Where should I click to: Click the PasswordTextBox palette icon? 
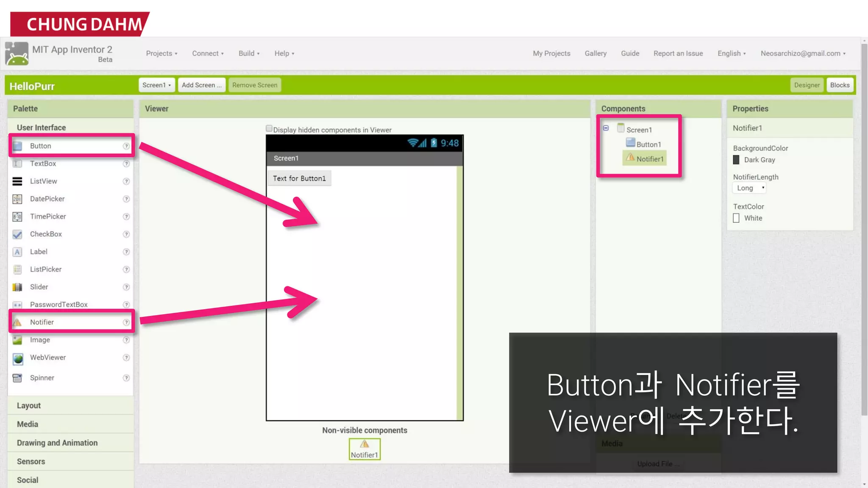click(17, 305)
